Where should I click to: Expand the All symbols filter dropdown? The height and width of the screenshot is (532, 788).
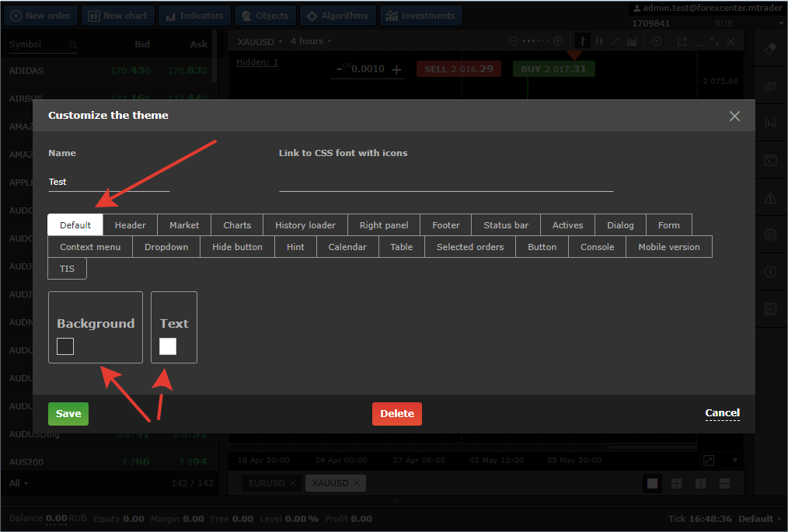(19, 483)
